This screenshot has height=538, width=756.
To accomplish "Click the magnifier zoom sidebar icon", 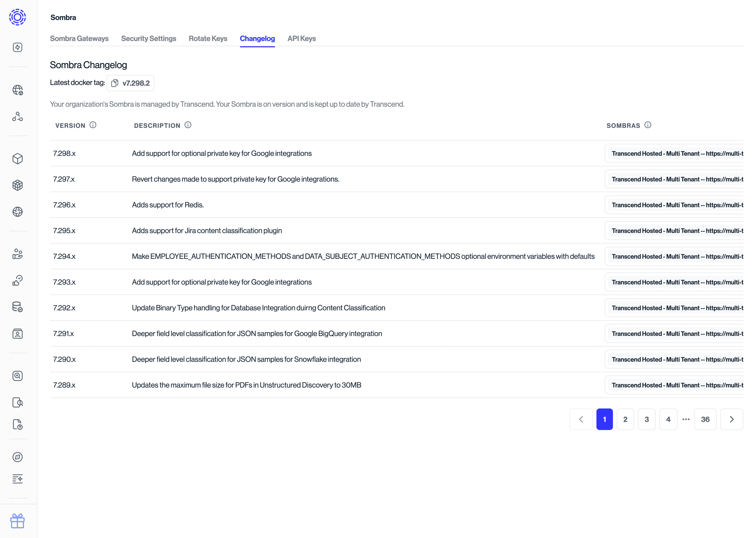I will (x=18, y=376).
